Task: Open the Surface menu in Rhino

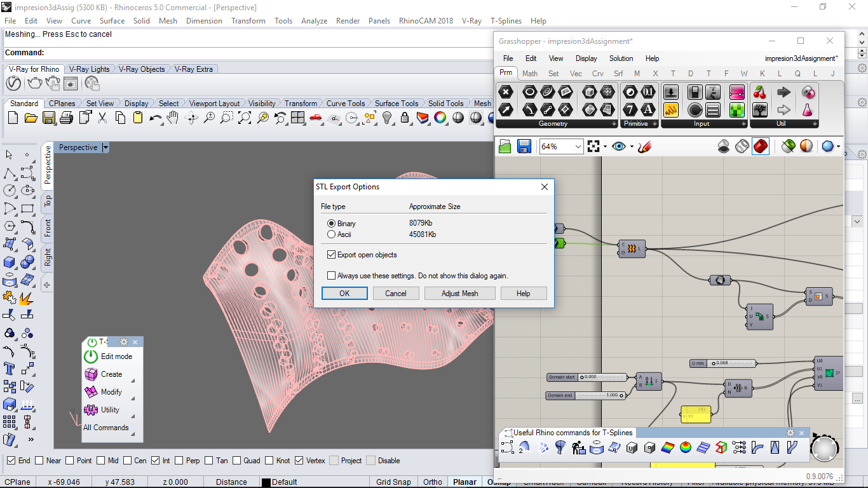Action: tap(112, 21)
